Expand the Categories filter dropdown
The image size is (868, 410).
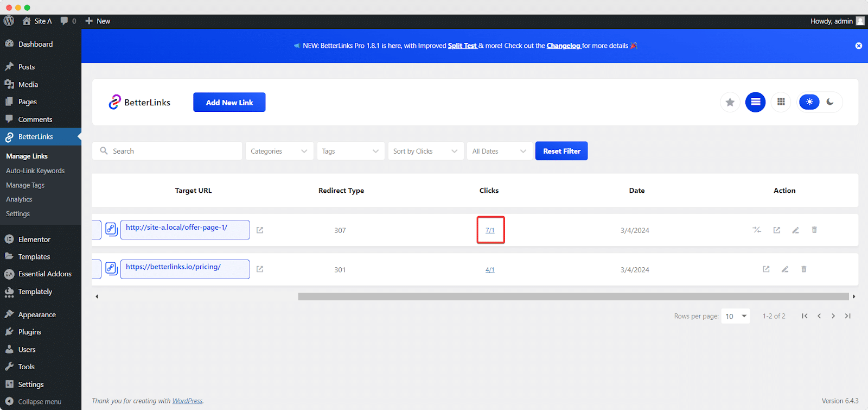click(279, 151)
